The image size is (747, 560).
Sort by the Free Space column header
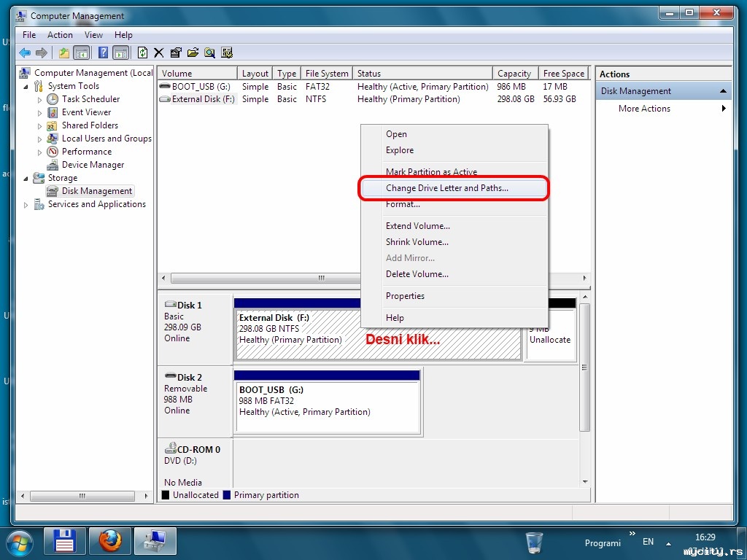tap(563, 74)
